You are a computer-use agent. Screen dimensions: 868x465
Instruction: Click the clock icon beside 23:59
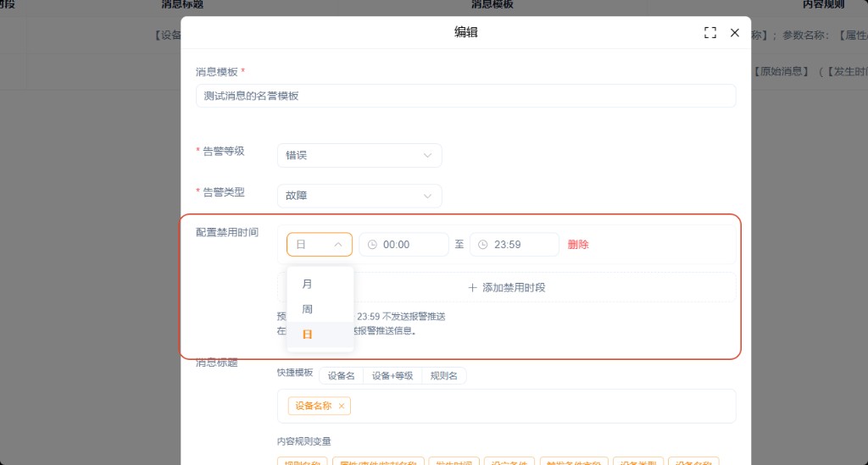[x=482, y=245]
